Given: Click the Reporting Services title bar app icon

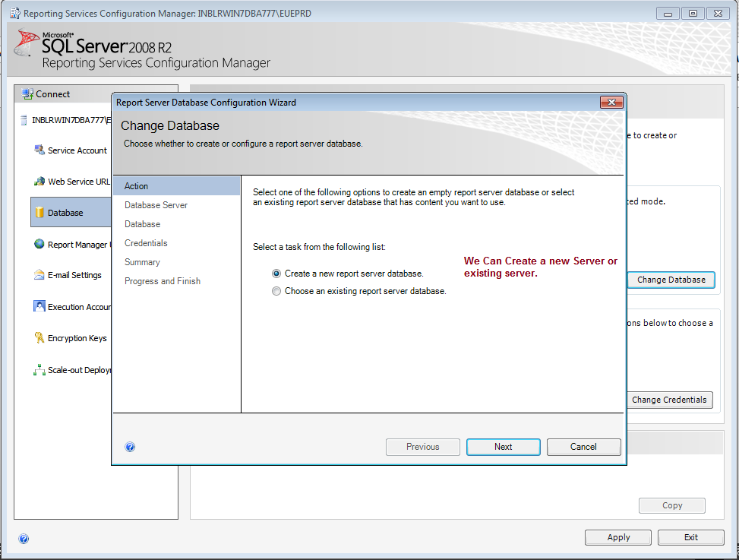Looking at the screenshot, I should tap(15, 13).
